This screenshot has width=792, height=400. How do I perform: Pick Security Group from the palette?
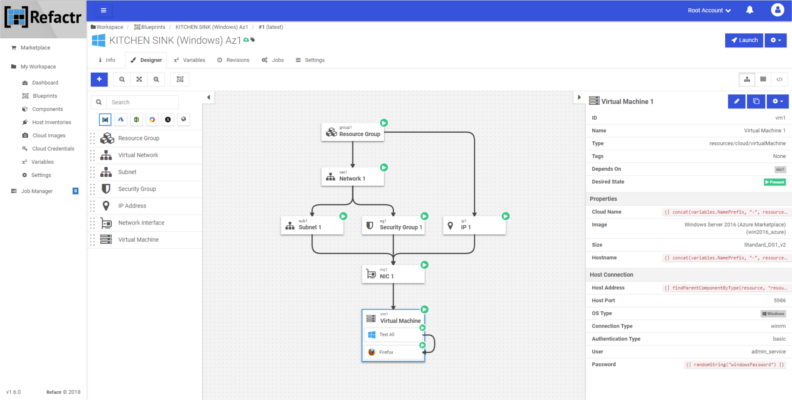tap(144, 189)
